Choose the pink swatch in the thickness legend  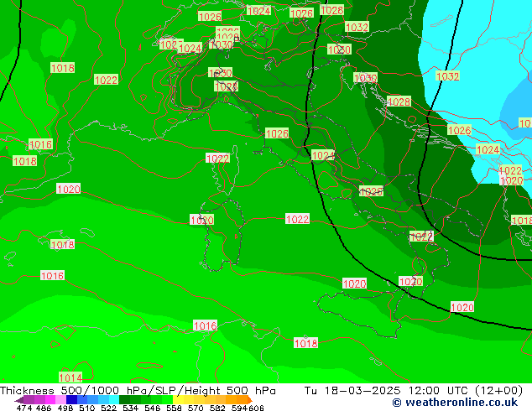tap(60, 400)
